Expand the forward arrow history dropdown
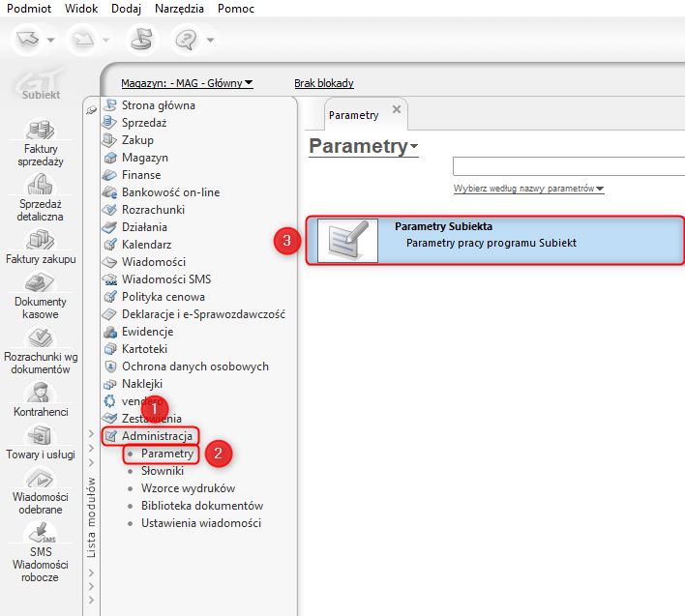Screen dimensions: 685x616 (105, 41)
